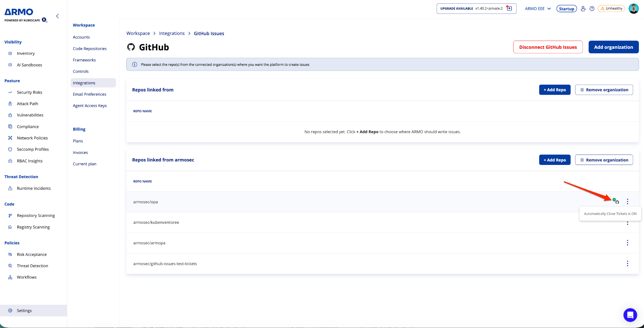Open Controls in the Workspace menu
Screen dimensions: 644x328
pyautogui.click(x=81, y=71)
